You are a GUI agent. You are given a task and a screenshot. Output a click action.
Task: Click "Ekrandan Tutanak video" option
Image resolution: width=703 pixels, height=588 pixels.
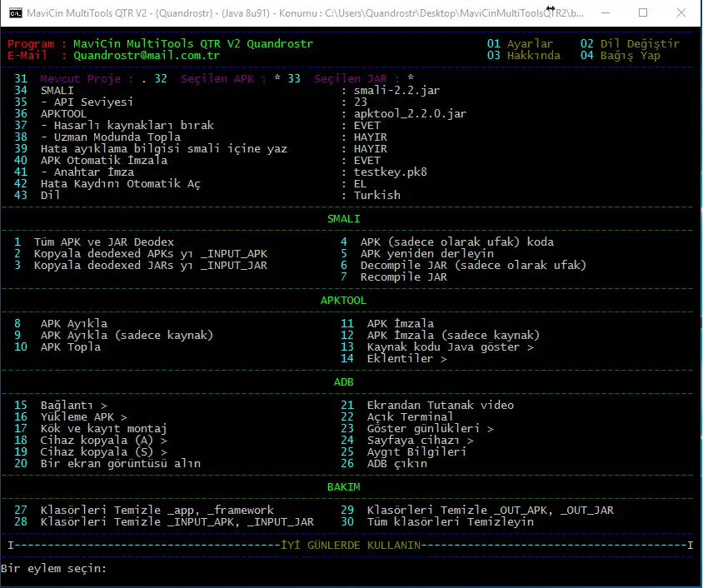click(441, 405)
